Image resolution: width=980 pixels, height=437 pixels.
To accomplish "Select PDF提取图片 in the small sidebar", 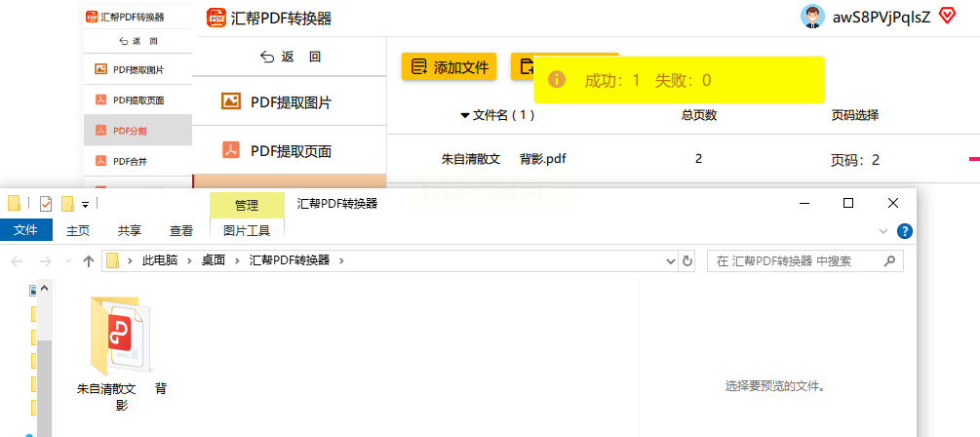I will click(138, 69).
